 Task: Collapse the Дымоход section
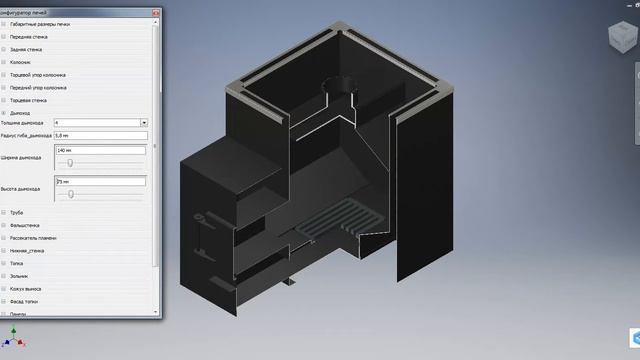point(4,113)
